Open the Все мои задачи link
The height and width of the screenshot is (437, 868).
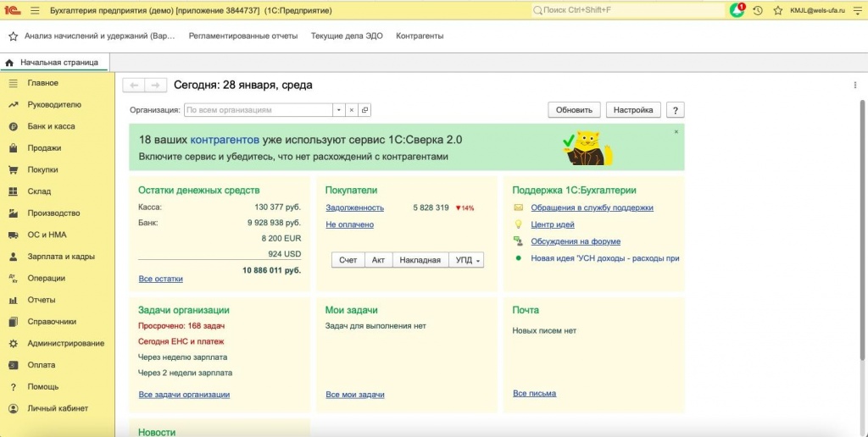pos(355,395)
